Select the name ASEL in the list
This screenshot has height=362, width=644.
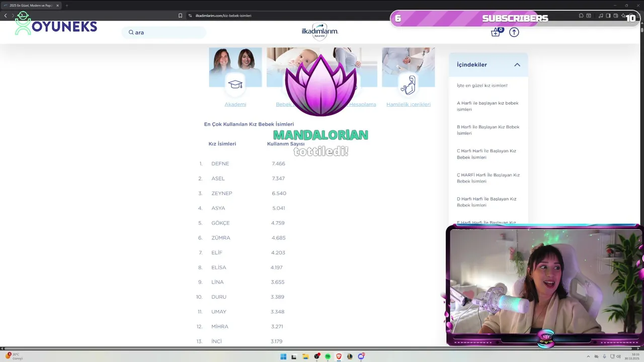point(218,178)
